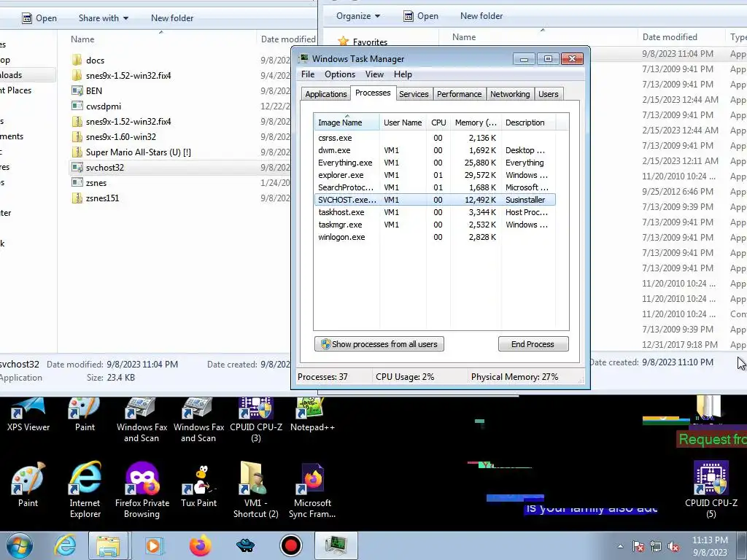This screenshot has width=747, height=560.
Task: Open VM1 - Shortcut (2) desktop icon
Action: coord(256,489)
